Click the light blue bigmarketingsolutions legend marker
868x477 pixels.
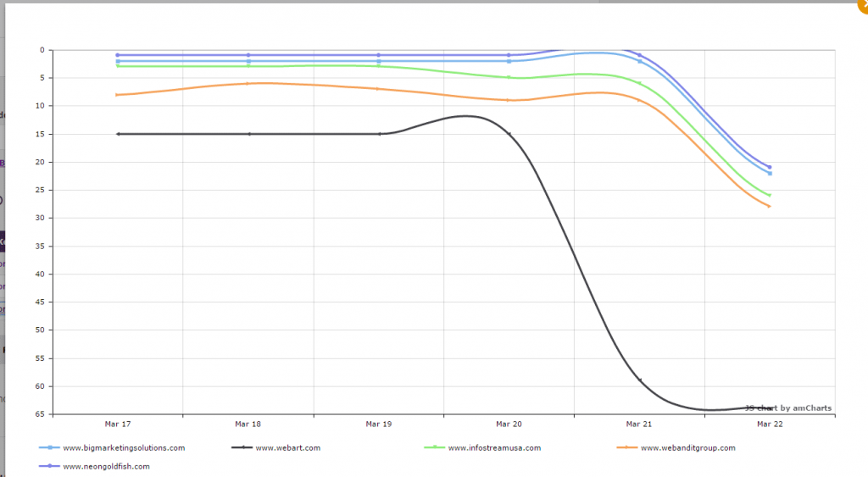pos(49,447)
